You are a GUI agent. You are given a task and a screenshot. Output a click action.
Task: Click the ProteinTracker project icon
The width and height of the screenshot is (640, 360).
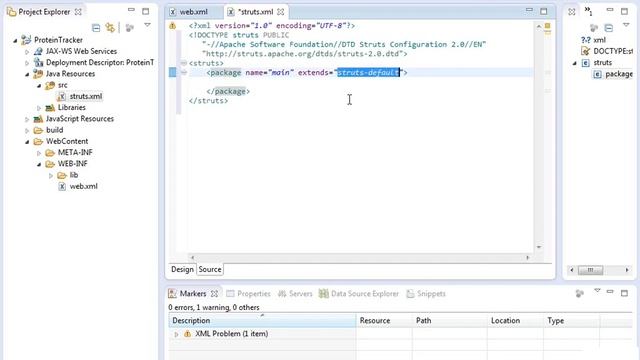[x=26, y=40]
